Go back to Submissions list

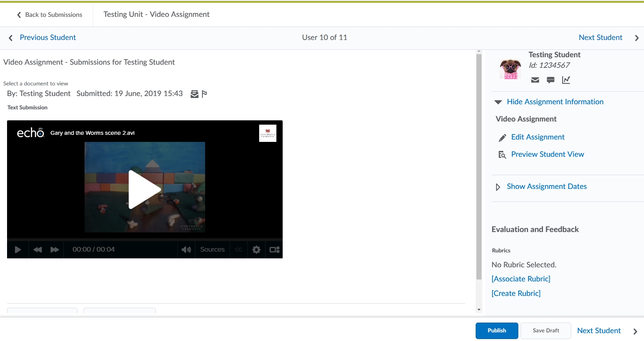coord(49,15)
